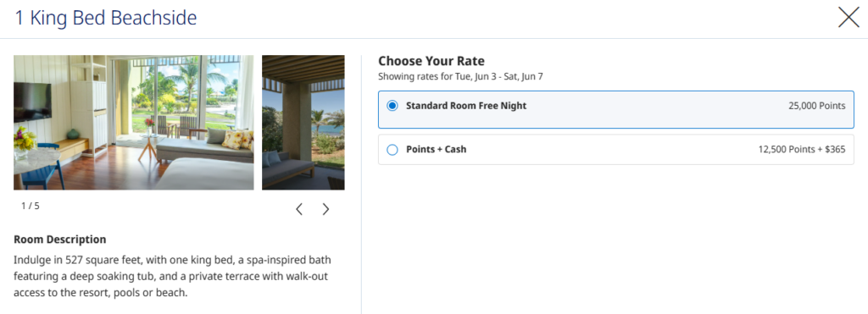Open the main room interior photo

click(133, 122)
